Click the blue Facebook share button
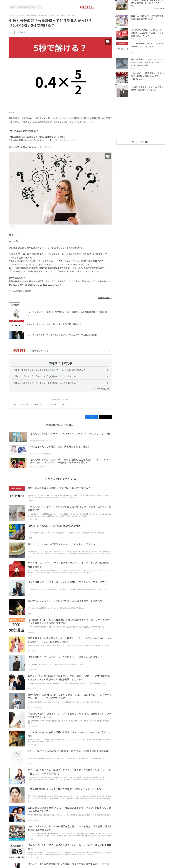The width and height of the screenshot is (174, 868). 92,417
